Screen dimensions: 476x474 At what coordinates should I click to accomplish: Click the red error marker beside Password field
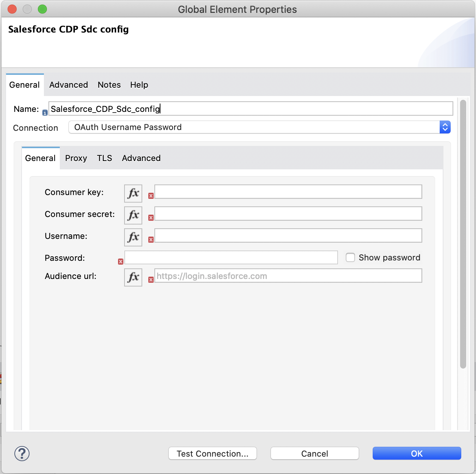(121, 262)
